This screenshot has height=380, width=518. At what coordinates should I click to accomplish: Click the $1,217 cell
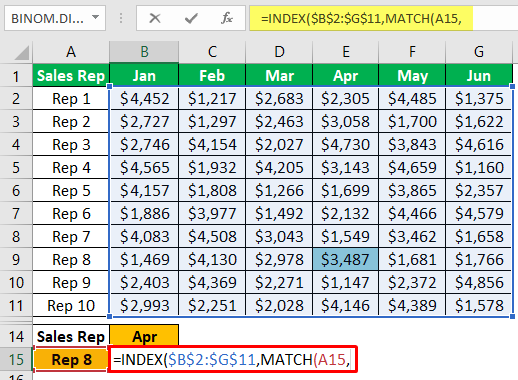(212, 99)
